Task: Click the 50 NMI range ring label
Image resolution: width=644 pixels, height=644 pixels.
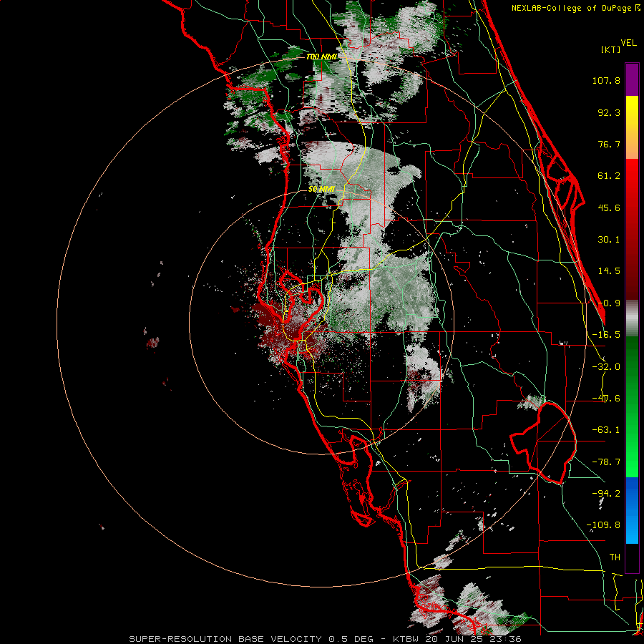Action: click(x=321, y=190)
